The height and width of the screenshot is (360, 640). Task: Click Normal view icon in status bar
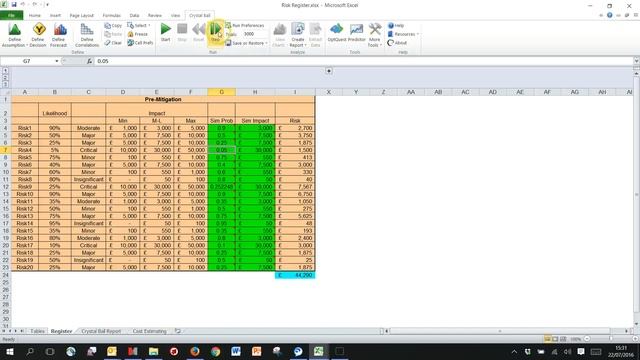pos(547,339)
